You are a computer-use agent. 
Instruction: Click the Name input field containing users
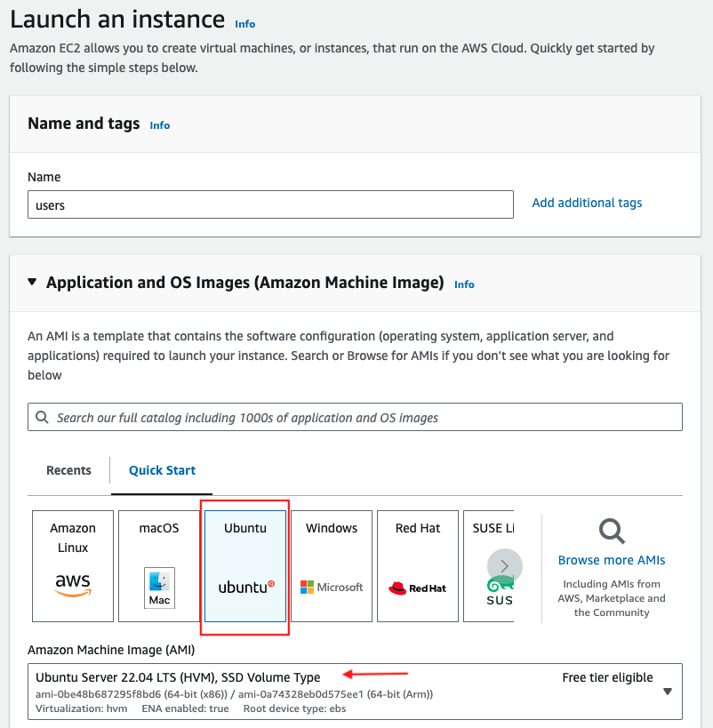click(x=270, y=204)
